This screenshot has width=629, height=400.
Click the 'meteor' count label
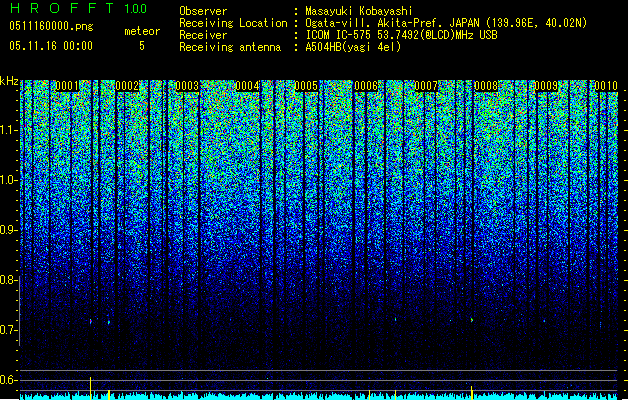(x=142, y=31)
